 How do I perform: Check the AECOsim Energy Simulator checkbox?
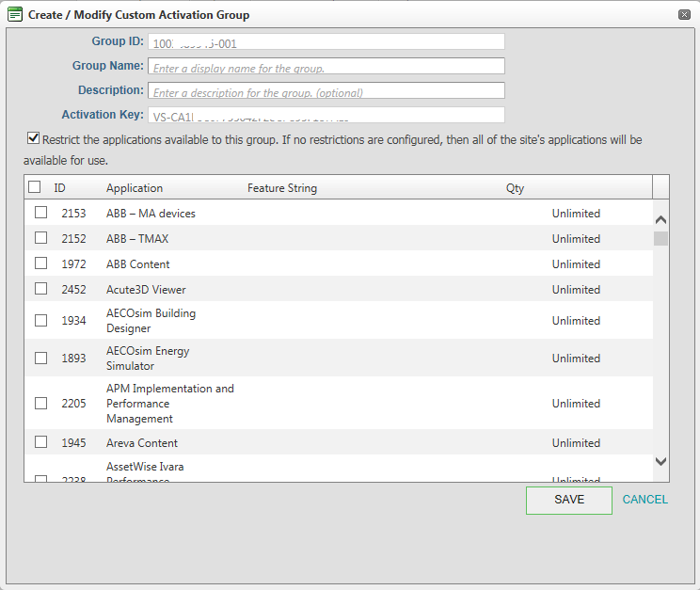tap(41, 358)
